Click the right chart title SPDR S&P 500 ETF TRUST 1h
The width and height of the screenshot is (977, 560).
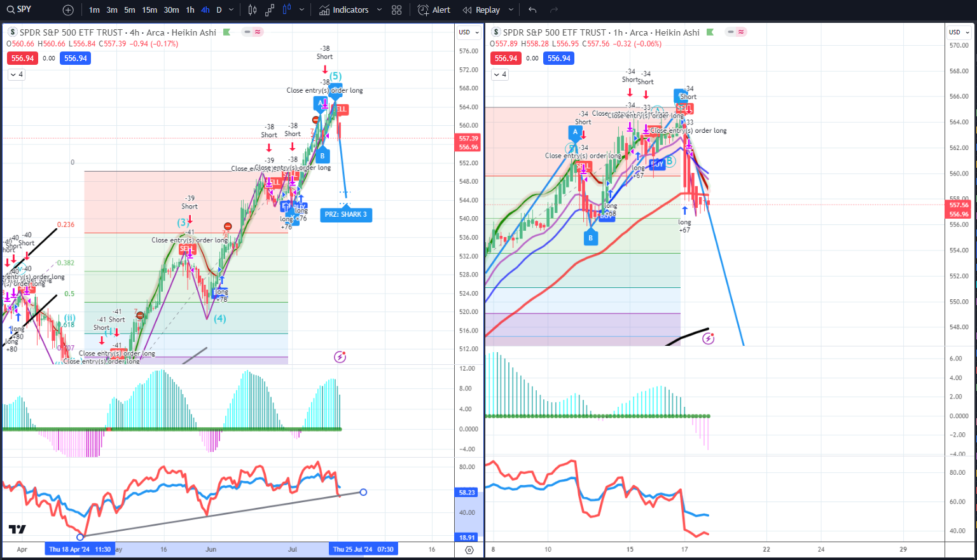click(601, 32)
